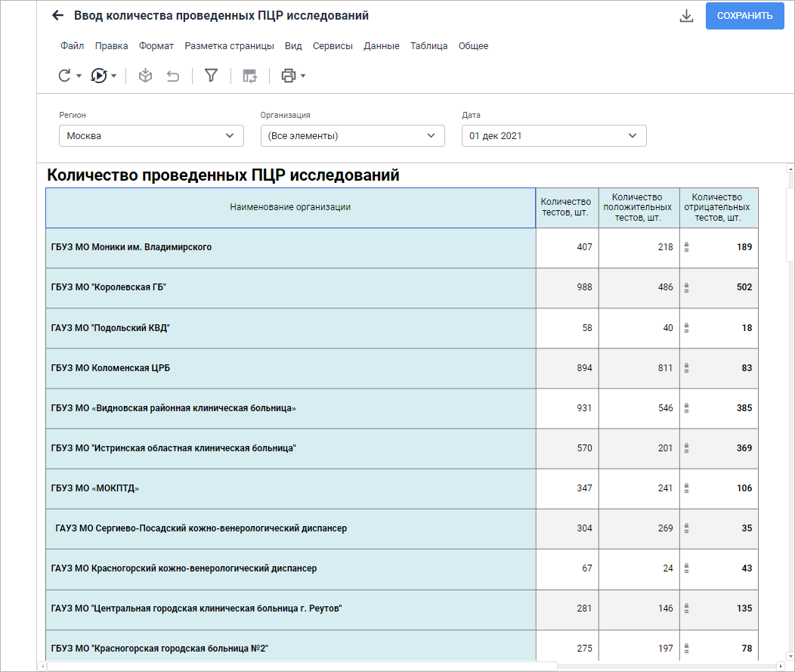This screenshot has height=672, width=795.
Task: Click the write-to-cube box icon
Action: 146,76
